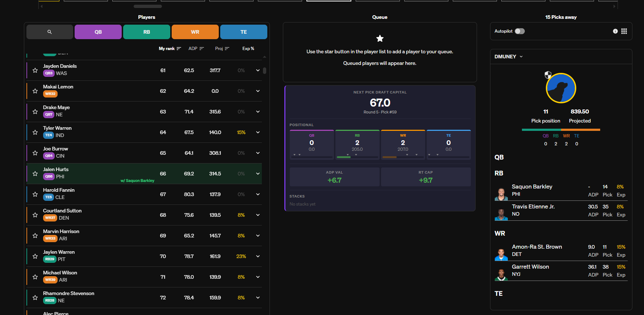Viewport: 644px width, 315px height.
Task: Toggle the TE position filter
Action: coord(243,32)
